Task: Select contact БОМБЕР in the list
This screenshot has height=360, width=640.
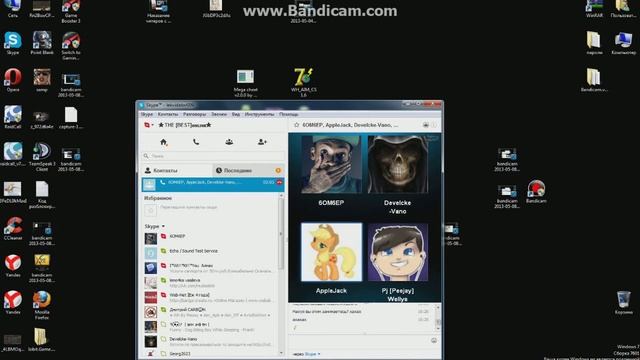Action: 210,238
